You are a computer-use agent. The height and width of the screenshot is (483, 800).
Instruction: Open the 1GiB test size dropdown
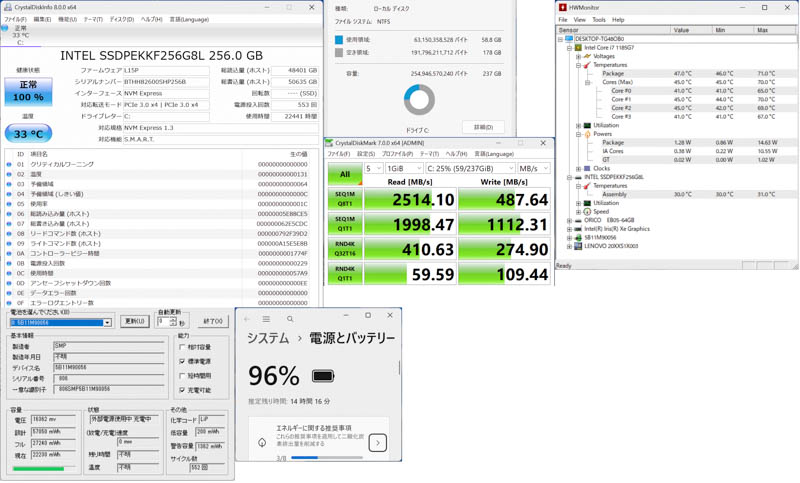(x=404, y=168)
